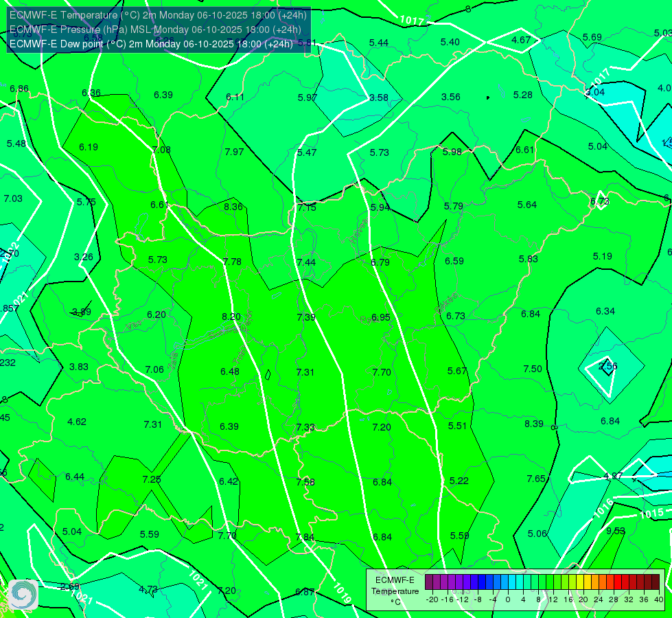Click the 2.56 dew point value

pos(607,366)
